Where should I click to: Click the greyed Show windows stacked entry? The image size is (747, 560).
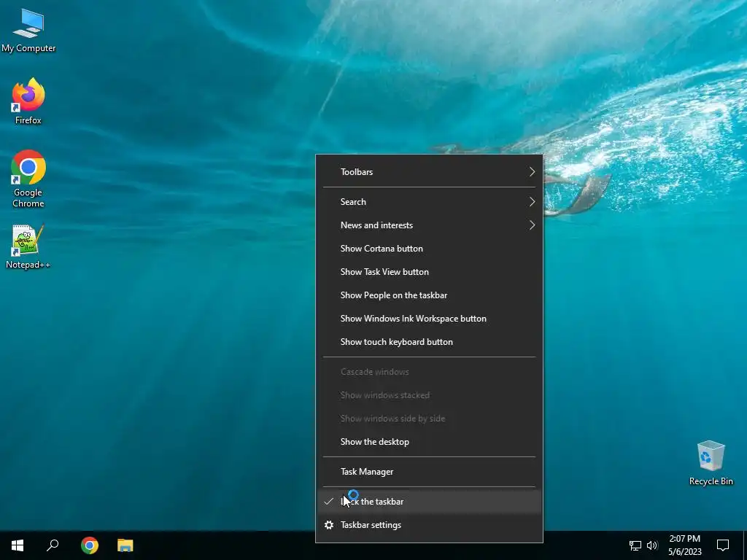coord(429,395)
